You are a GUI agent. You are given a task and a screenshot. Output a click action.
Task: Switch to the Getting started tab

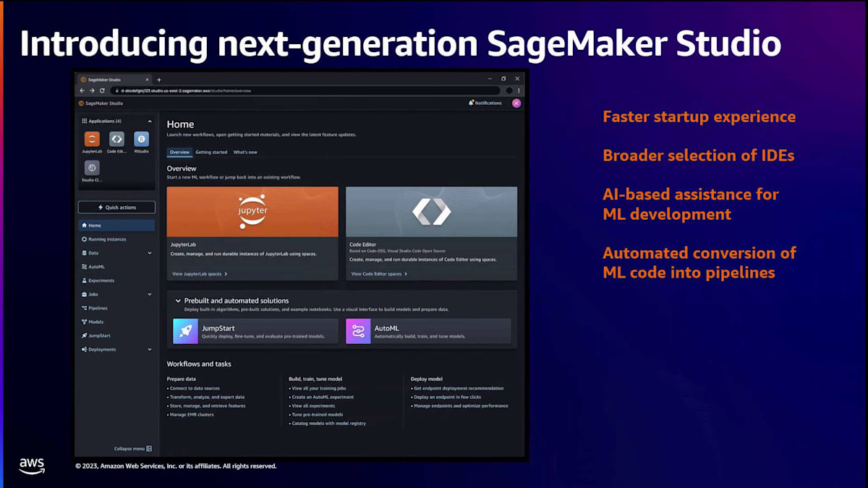pos(211,152)
